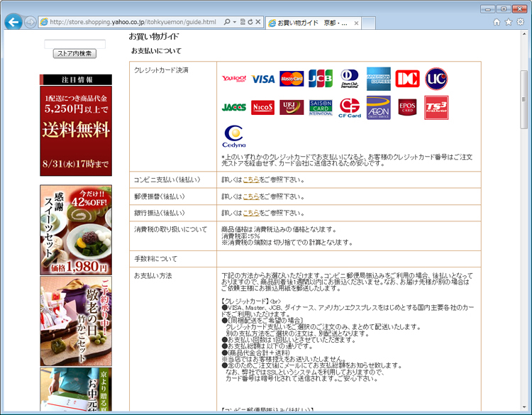Viewport: 532px width, 415px height.
Task: Click the browser Back arrow button
Action: coord(13,22)
